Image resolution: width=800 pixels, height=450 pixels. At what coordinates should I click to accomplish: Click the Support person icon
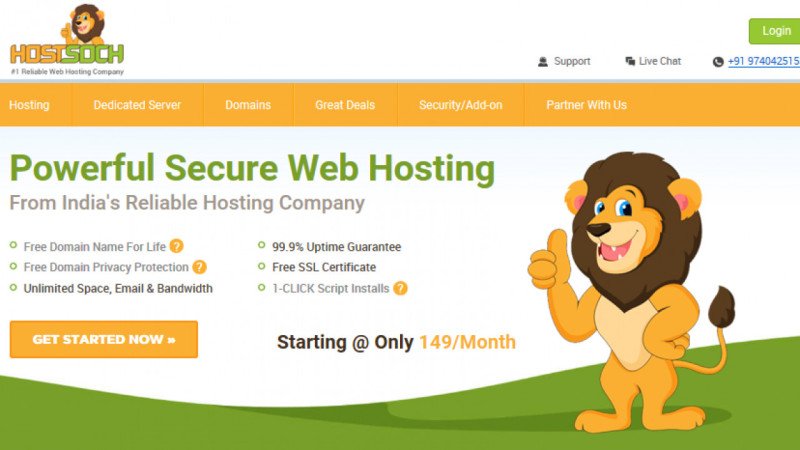tap(543, 62)
